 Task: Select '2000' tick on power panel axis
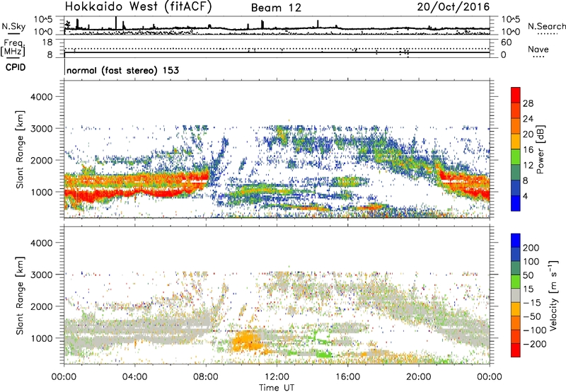(41, 160)
